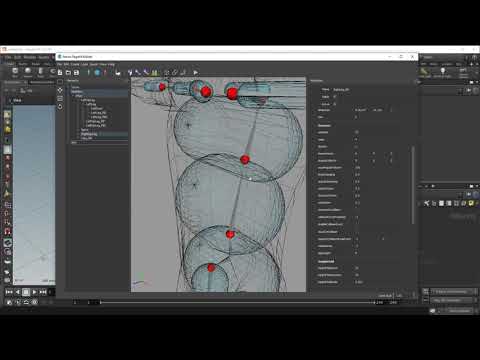
Task: Select the Spine row in hierarchy tree
Action: 85,130
